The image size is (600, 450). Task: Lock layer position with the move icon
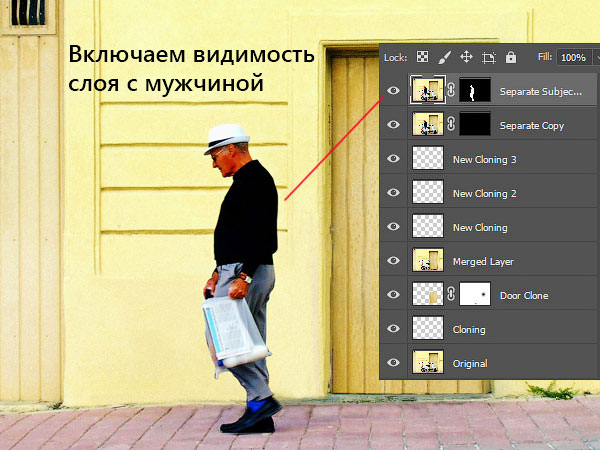click(466, 57)
